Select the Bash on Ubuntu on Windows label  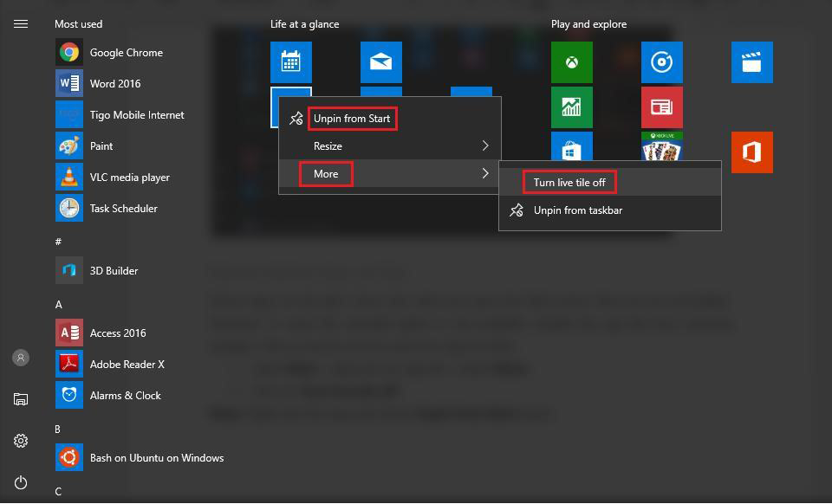point(157,458)
